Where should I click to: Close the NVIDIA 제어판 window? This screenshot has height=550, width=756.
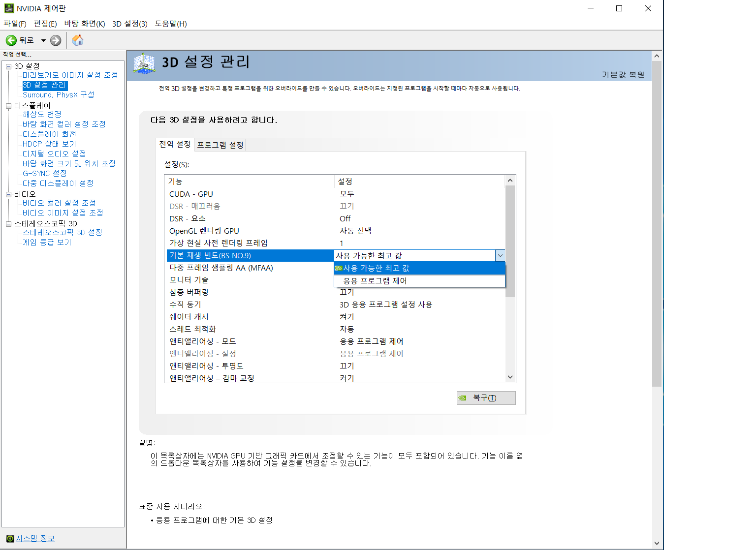648,8
